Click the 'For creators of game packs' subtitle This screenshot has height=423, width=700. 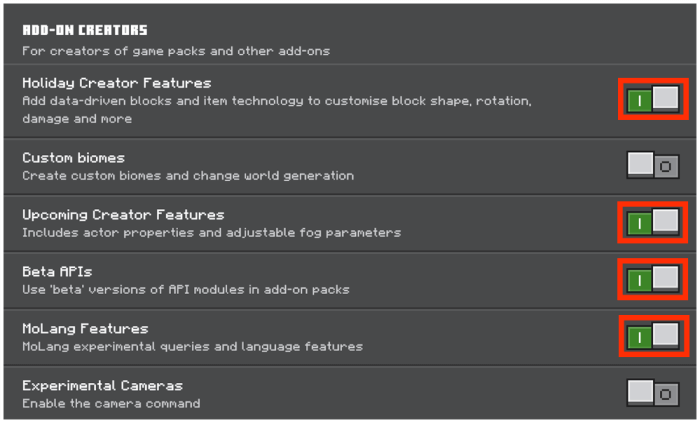[x=176, y=50]
